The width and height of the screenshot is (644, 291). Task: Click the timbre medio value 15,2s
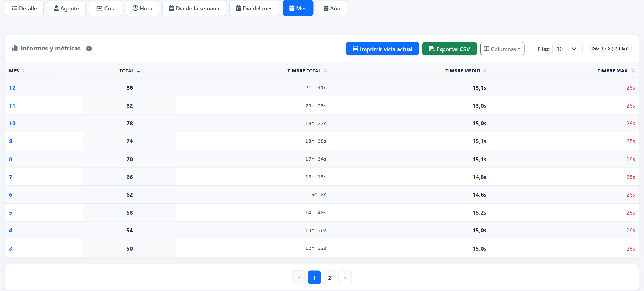tap(480, 213)
